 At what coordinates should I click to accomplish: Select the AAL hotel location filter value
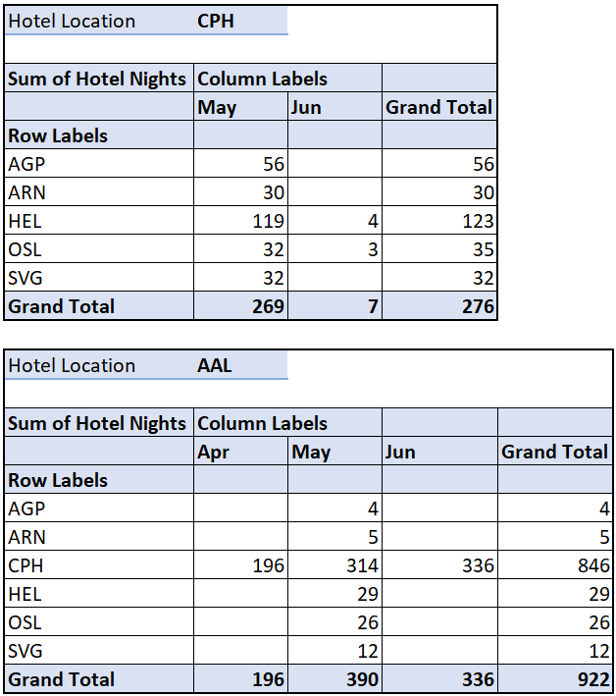[216, 365]
